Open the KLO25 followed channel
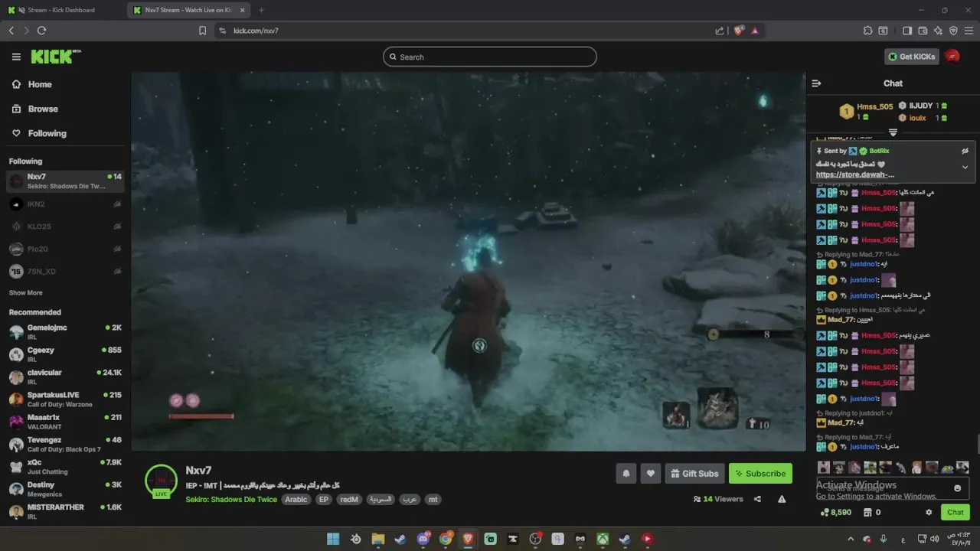The height and width of the screenshot is (551, 980). point(65,227)
